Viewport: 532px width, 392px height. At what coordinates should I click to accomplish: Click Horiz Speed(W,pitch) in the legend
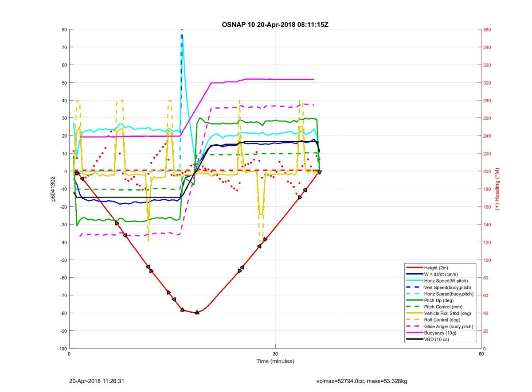[446, 281]
